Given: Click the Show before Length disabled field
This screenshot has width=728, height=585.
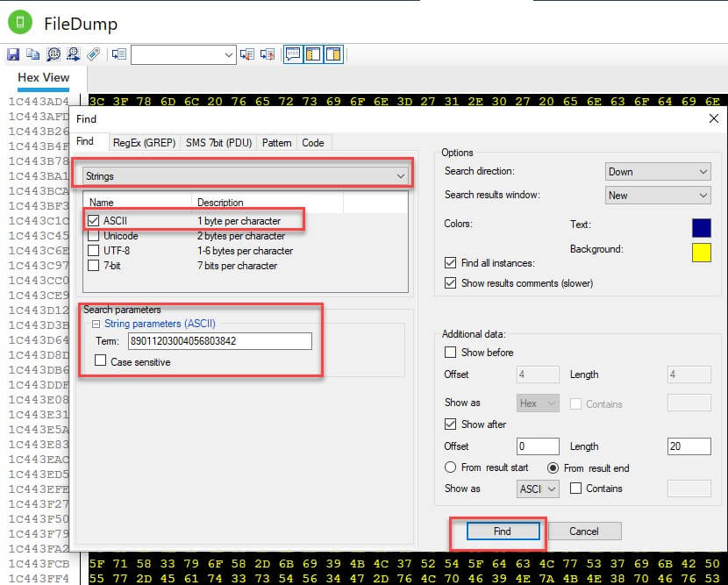Looking at the screenshot, I should [x=689, y=375].
